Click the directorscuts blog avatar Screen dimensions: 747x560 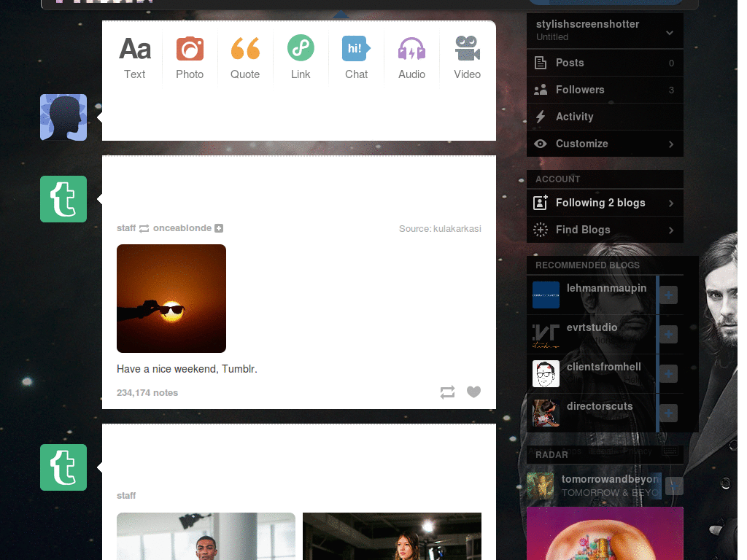(x=546, y=413)
